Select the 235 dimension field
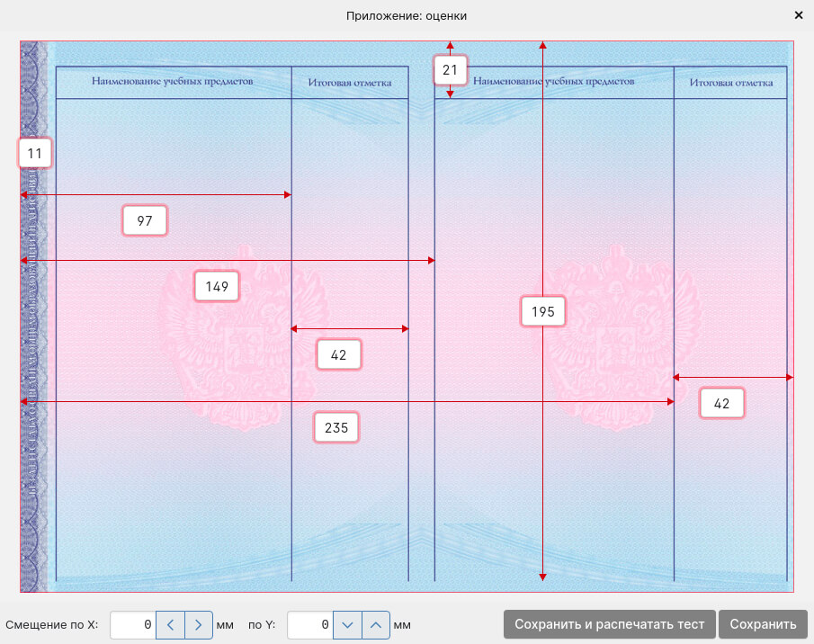 point(336,428)
